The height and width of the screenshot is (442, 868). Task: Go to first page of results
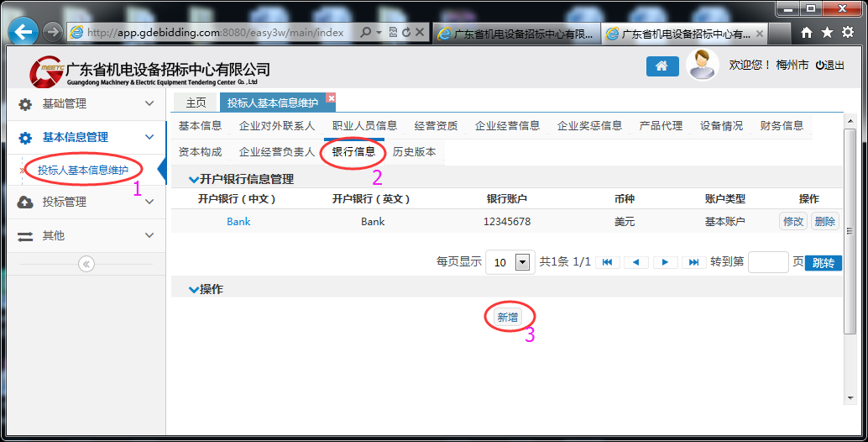tap(607, 262)
